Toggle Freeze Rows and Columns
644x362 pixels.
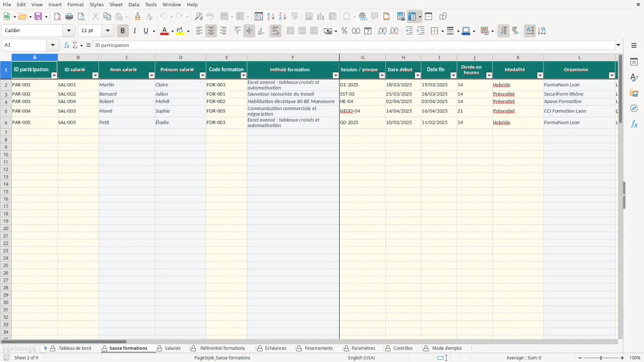click(412, 17)
